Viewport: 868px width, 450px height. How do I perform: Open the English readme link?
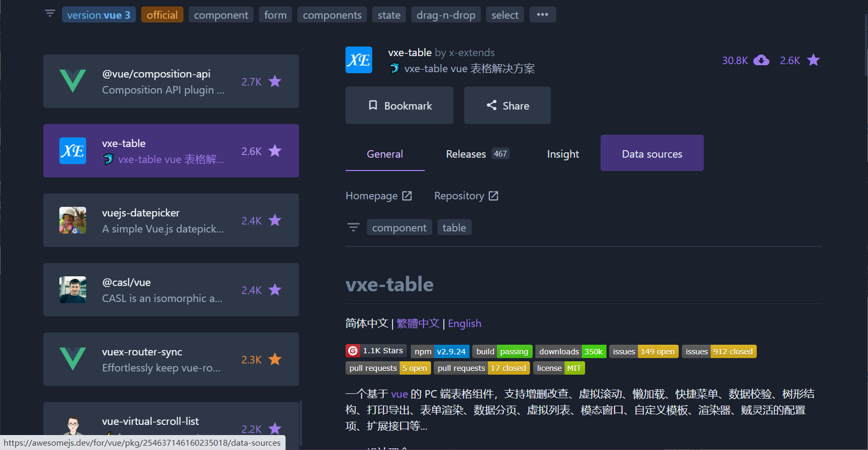coord(464,323)
